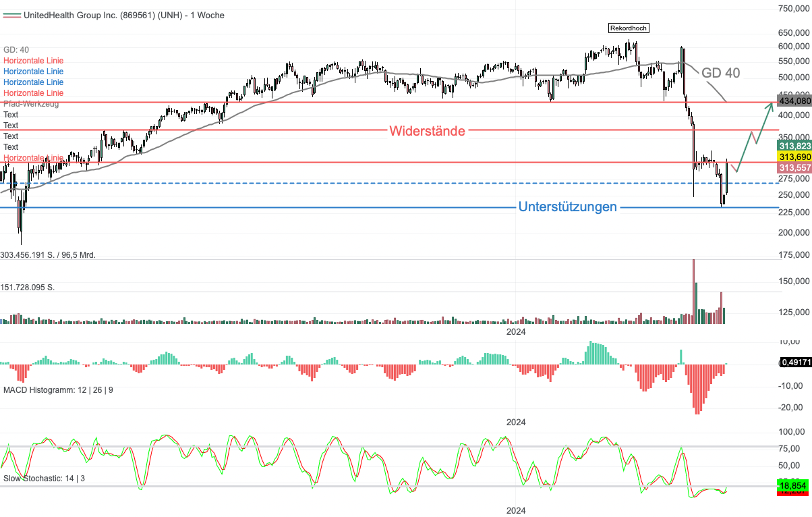Click the red 'Widerstände' label
The image size is (812, 517).
[428, 131]
